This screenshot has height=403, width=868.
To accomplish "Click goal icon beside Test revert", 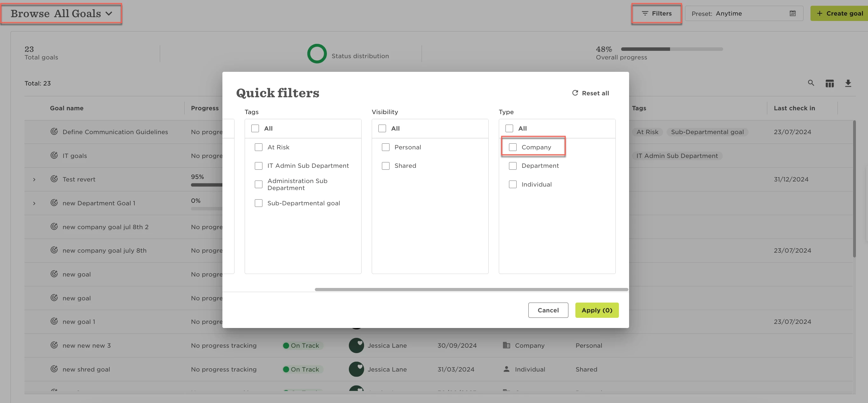I will click(x=54, y=179).
